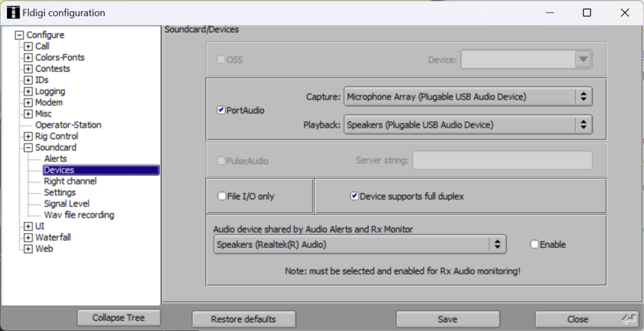Image resolution: width=644 pixels, height=331 pixels.
Task: Expand the Rig Control tree node
Action: coord(28,137)
